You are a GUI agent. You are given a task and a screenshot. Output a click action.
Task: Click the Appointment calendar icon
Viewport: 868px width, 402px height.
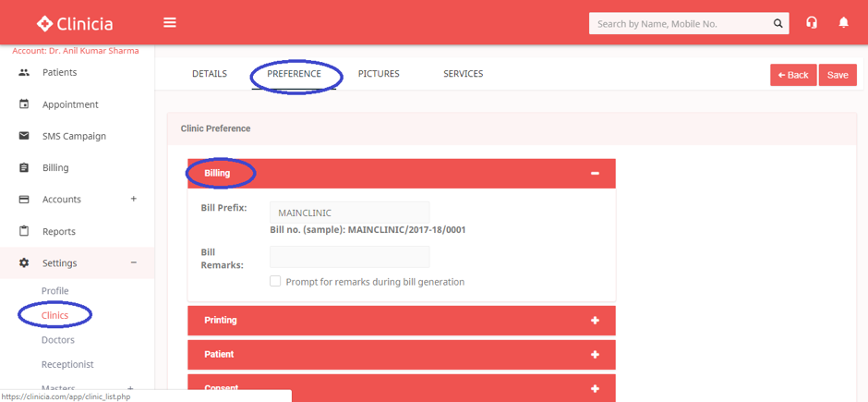(24, 104)
